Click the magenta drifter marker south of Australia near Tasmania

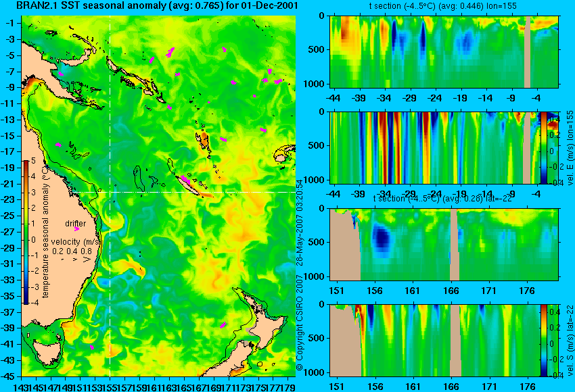pos(92,347)
